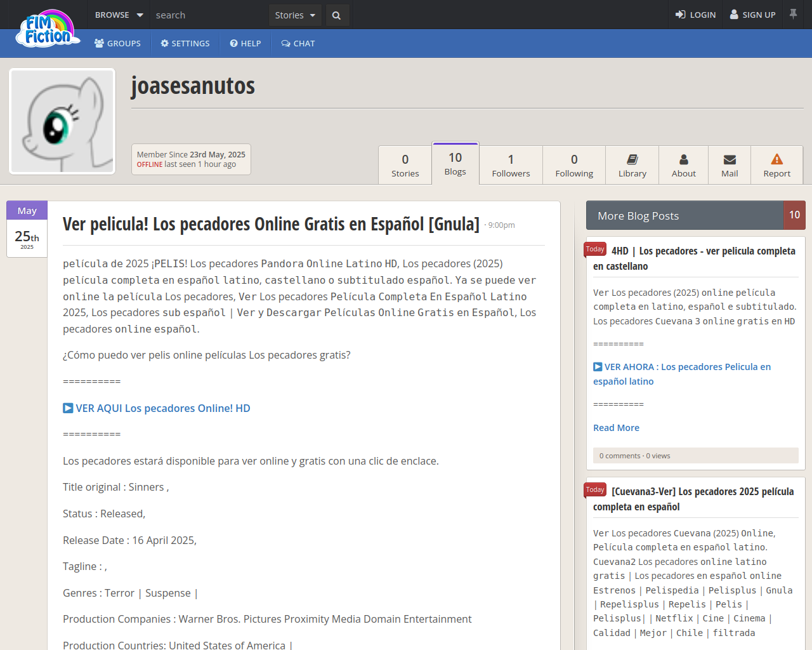
Task: Open Settings in navigation bar
Action: [x=185, y=43]
